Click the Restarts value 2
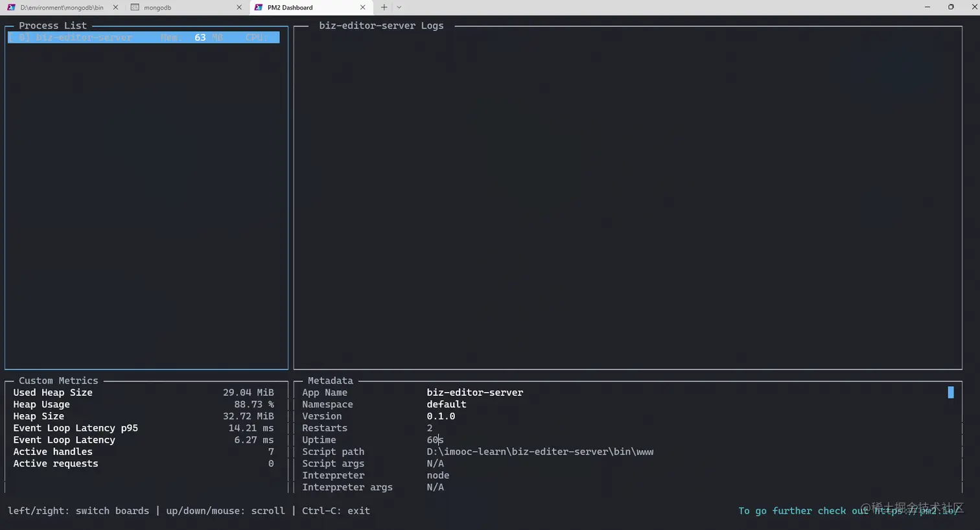Viewport: 980px width, 530px height. tap(430, 428)
